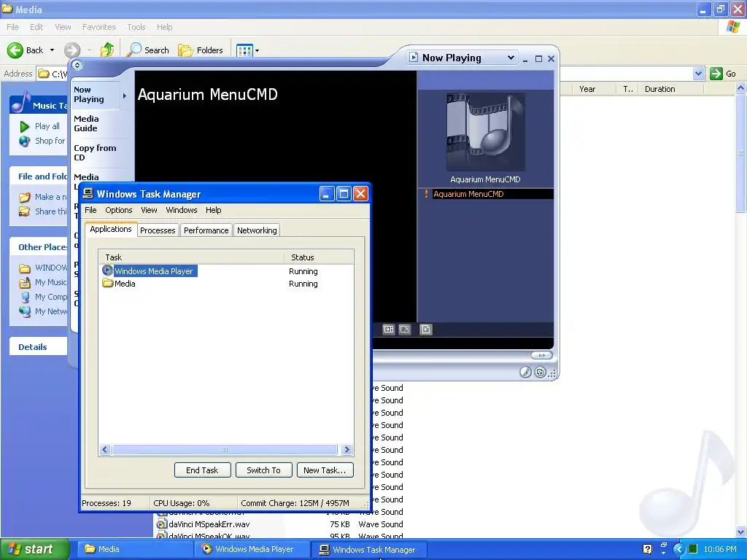Switch Media Player to skin mode
Image resolution: width=747 pixels, height=560 pixels.
point(541,372)
